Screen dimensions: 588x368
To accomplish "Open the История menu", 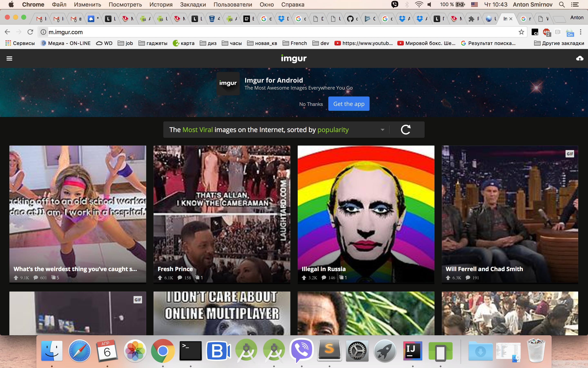I will [161, 4].
